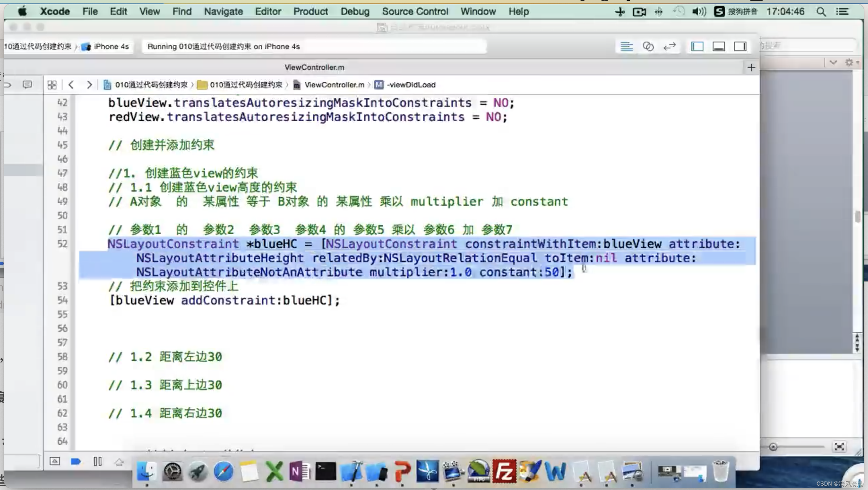Open the Edit menu
Image resolution: width=868 pixels, height=490 pixels.
(x=118, y=11)
